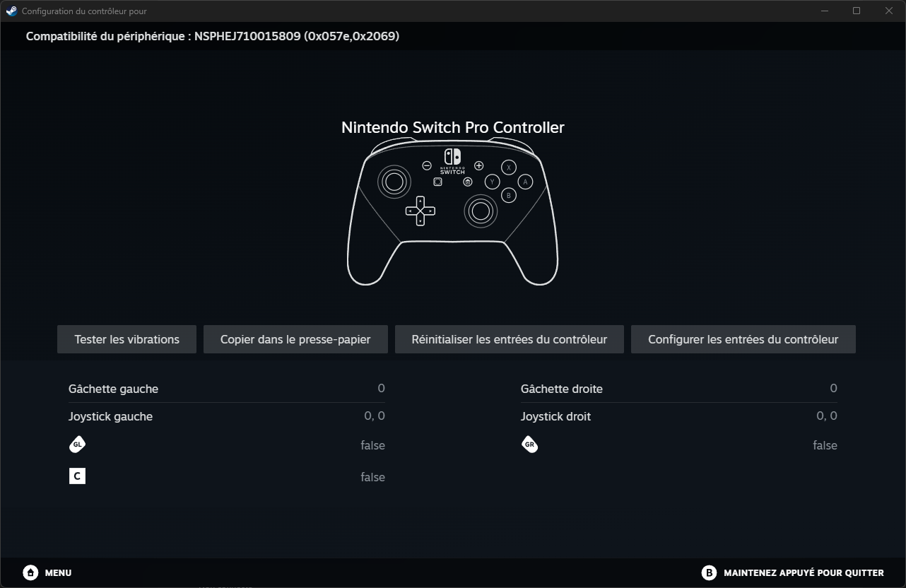Select the Y button icon on the diagram
The width and height of the screenshot is (906, 588).
490,181
